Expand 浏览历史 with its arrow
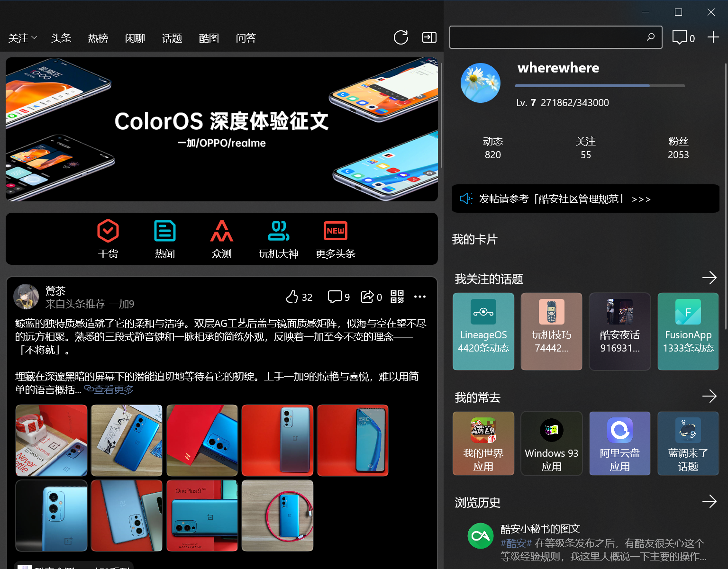 tap(710, 501)
